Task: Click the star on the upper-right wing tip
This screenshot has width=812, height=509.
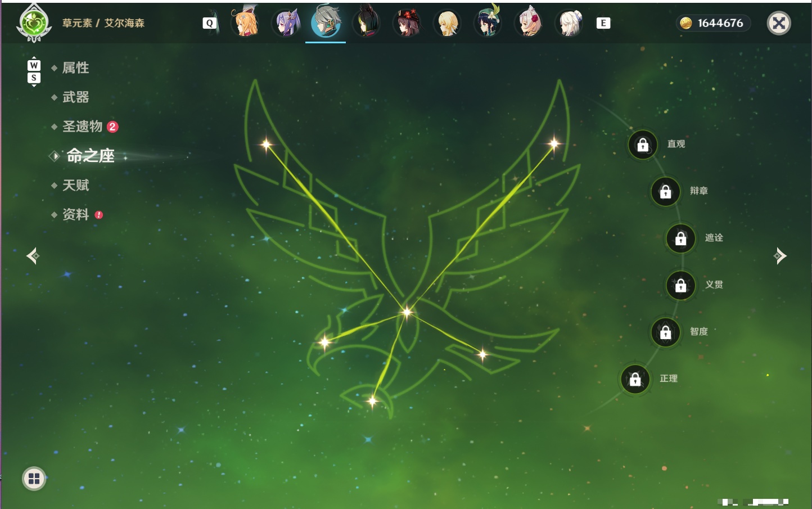Action: (554, 144)
